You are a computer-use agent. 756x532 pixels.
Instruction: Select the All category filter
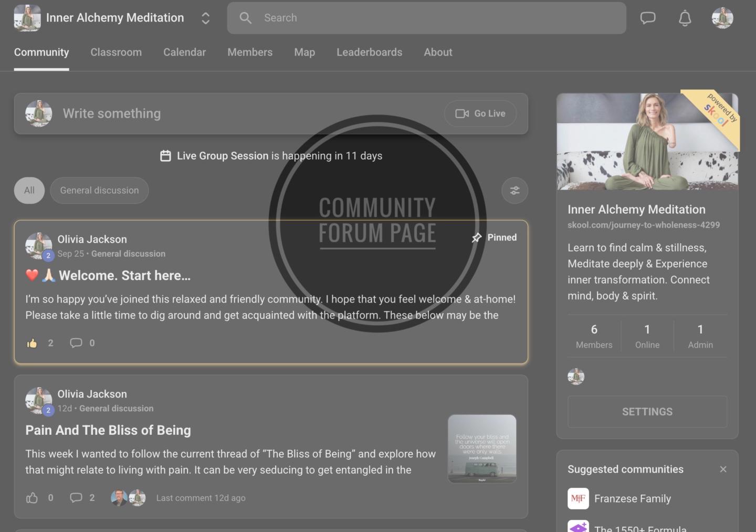[x=29, y=191]
